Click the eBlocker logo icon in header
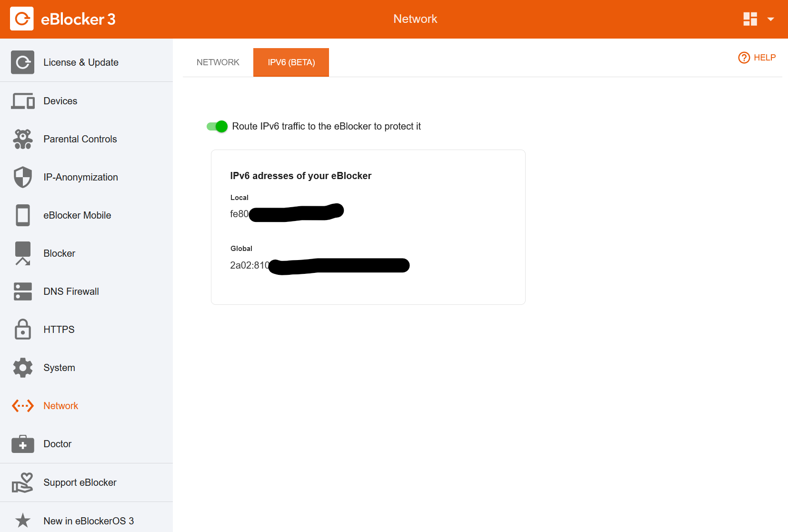The height and width of the screenshot is (532, 788). click(x=22, y=19)
